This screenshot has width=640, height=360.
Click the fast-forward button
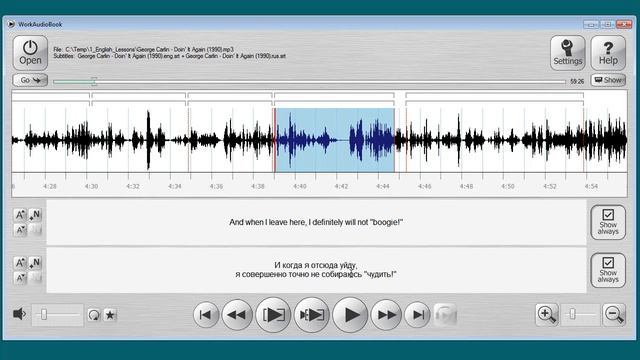click(386, 315)
